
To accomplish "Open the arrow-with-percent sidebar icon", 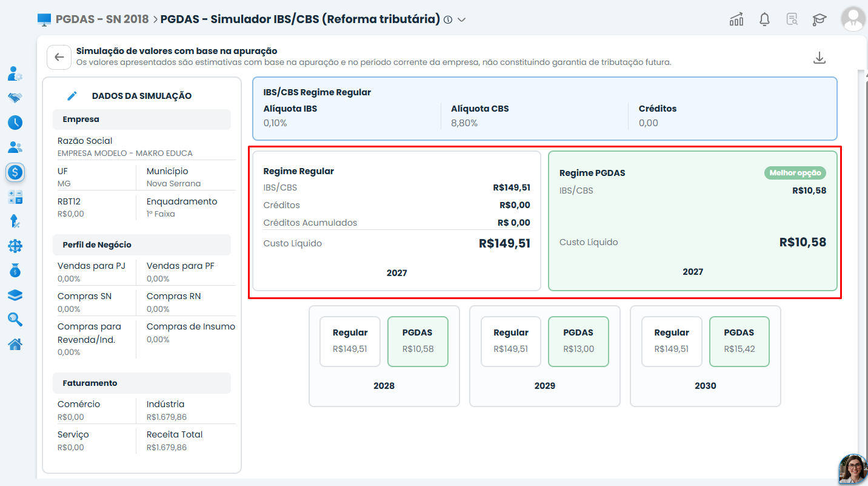I will (x=15, y=221).
